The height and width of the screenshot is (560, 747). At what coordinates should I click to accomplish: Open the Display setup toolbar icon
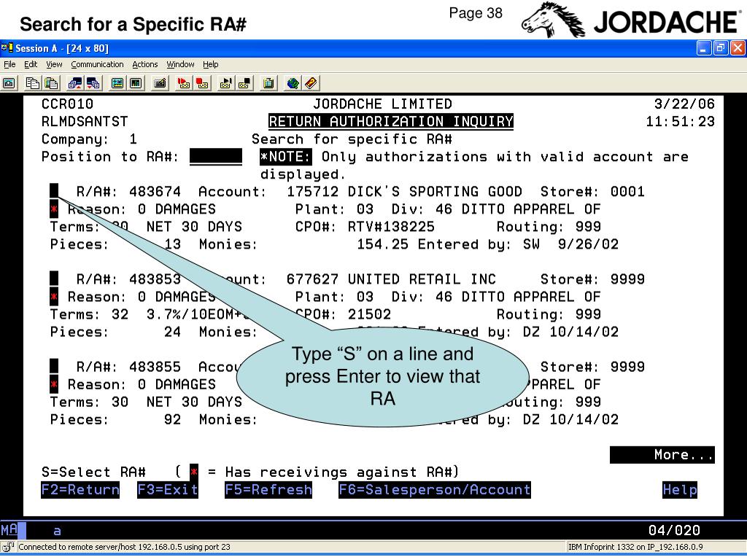[117, 83]
